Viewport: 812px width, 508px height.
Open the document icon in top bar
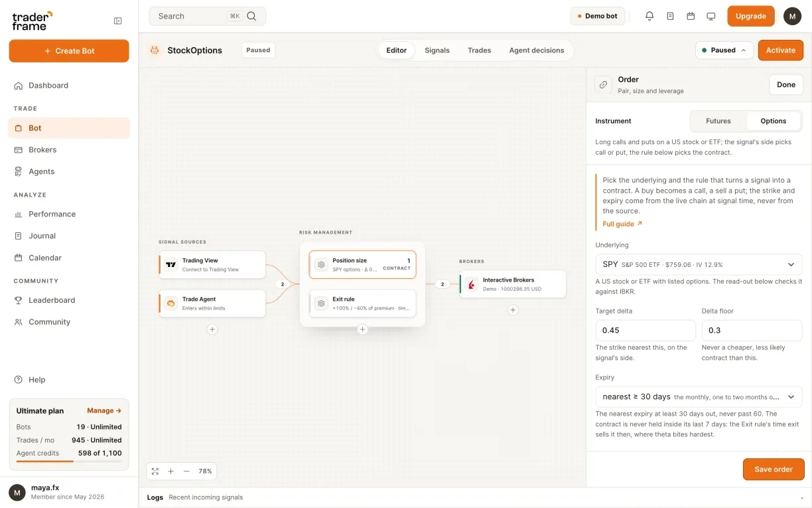(x=670, y=16)
